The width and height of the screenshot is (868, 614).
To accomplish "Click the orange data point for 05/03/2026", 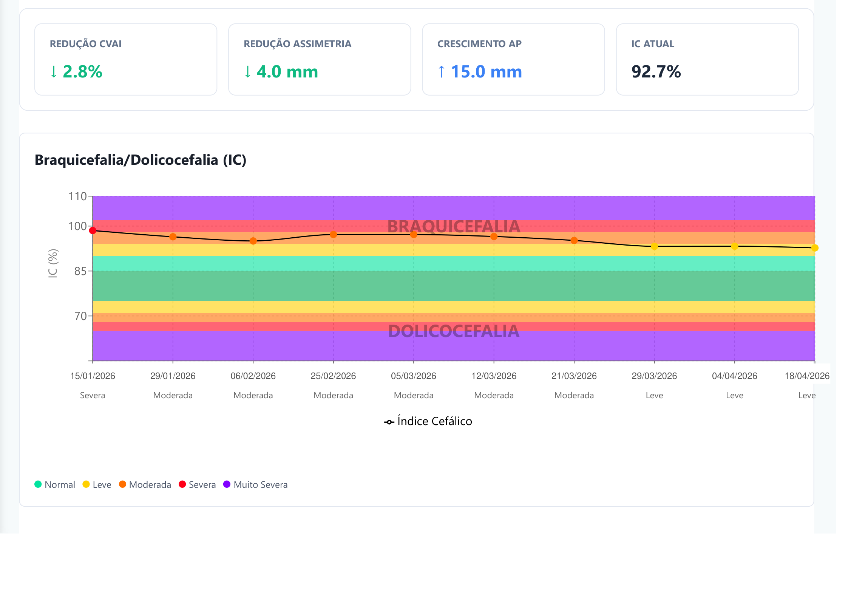I will [414, 235].
